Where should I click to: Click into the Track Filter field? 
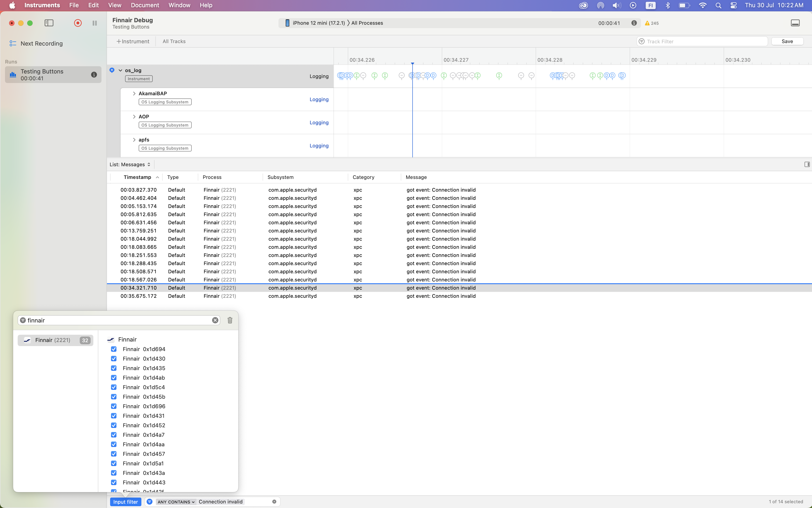702,41
